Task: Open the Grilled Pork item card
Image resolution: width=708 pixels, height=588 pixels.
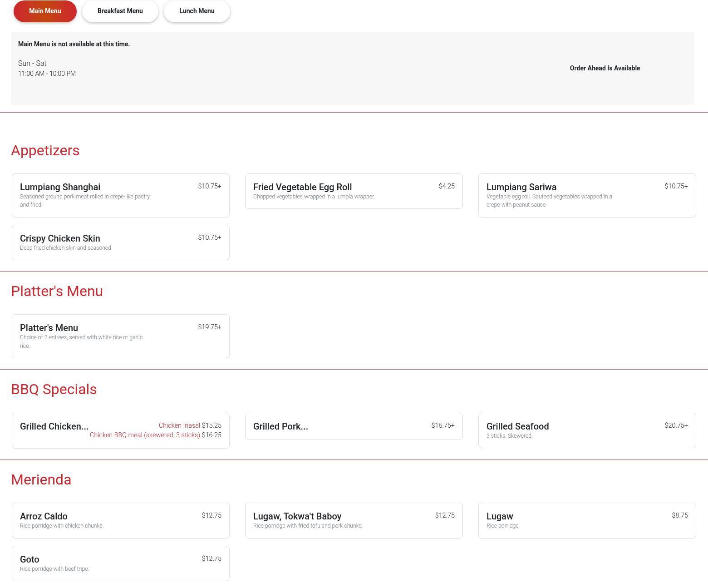Action: pyautogui.click(x=354, y=426)
